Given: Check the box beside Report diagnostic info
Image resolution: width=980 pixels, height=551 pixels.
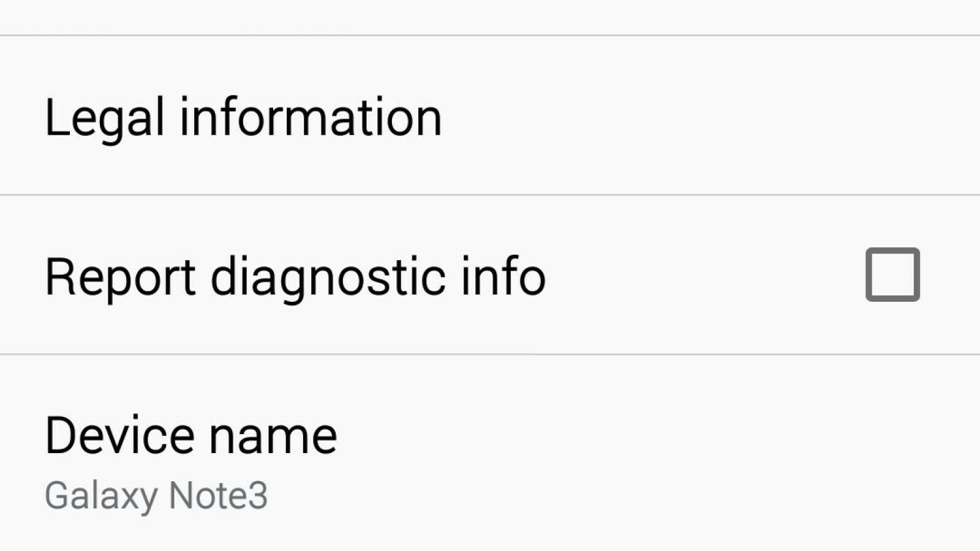Looking at the screenshot, I should tap(892, 274).
